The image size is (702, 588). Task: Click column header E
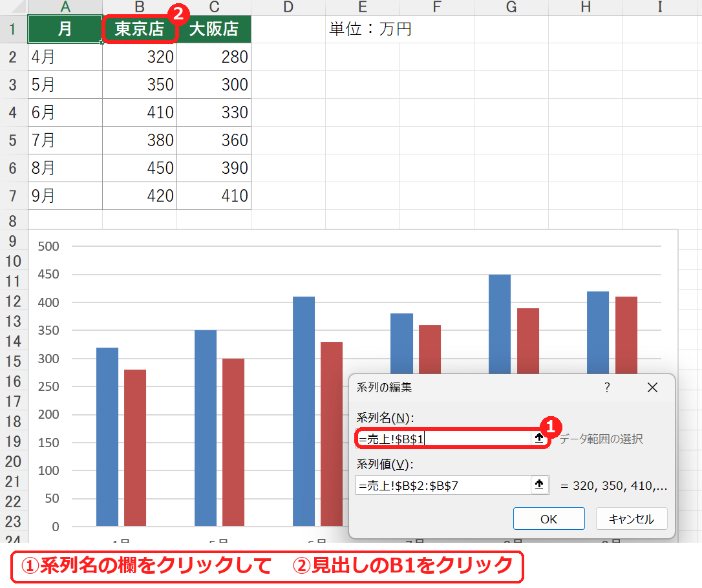coord(363,7)
